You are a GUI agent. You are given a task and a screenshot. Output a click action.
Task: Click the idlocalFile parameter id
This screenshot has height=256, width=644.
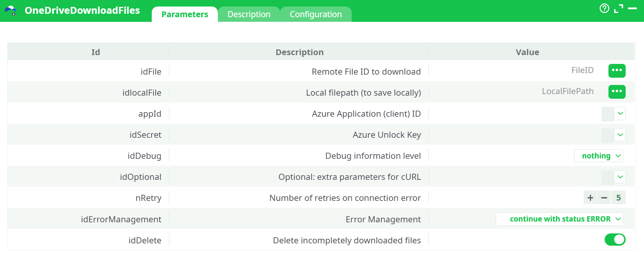pos(142,93)
